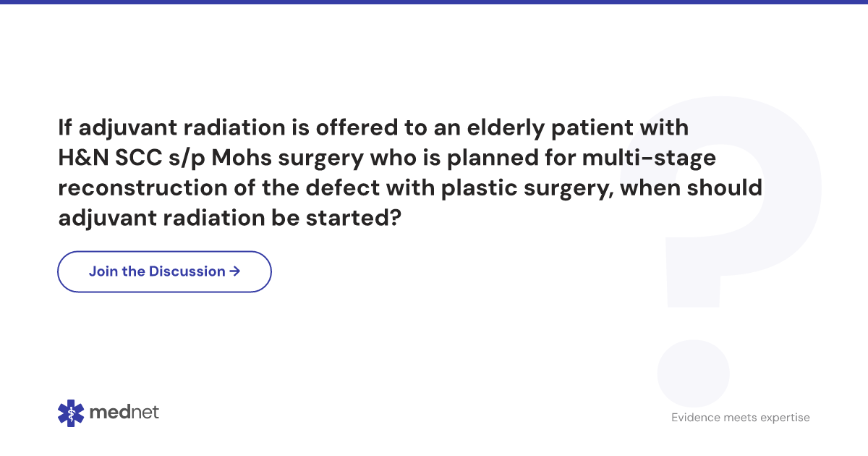Image resolution: width=868 pixels, height=456 pixels.
Task: Click the word Evidence in the tagline
Action: [x=695, y=418]
